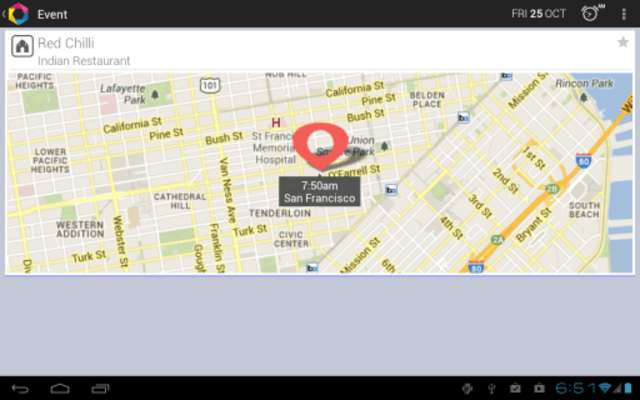Viewport: 640px width, 400px height.
Task: Click the Interstate 80 shield near 1st St
Action: [x=584, y=160]
